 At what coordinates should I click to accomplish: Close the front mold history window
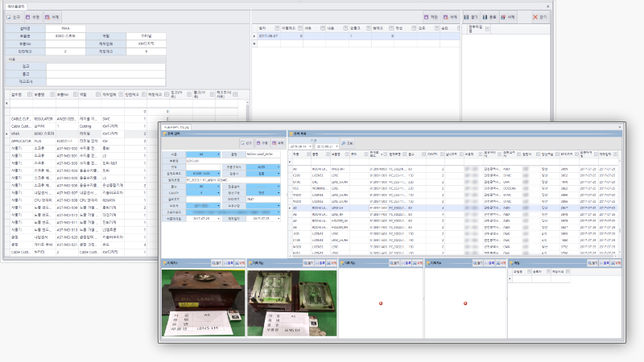pos(620,127)
